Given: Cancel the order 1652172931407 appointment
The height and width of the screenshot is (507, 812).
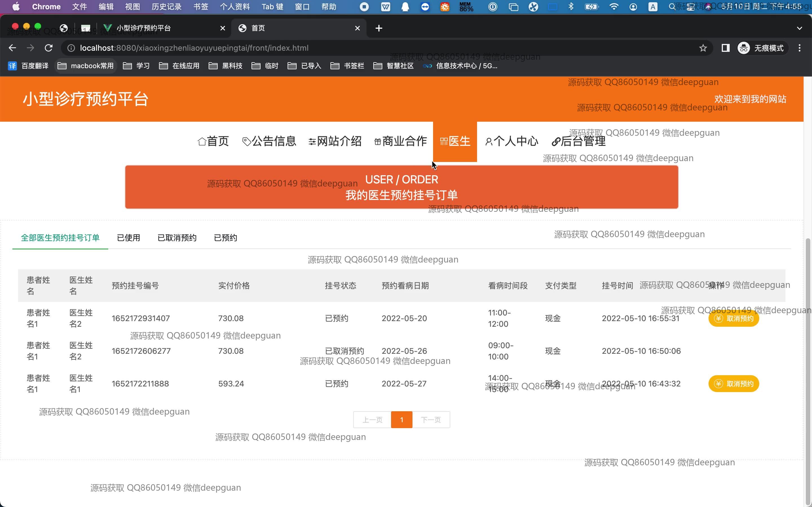Looking at the screenshot, I should click(x=734, y=318).
